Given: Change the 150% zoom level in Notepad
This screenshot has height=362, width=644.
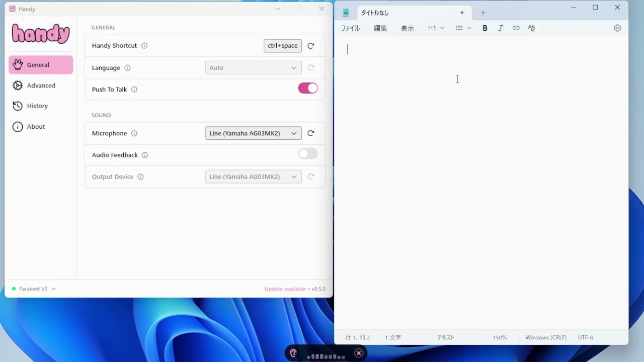Looking at the screenshot, I should [500, 338].
